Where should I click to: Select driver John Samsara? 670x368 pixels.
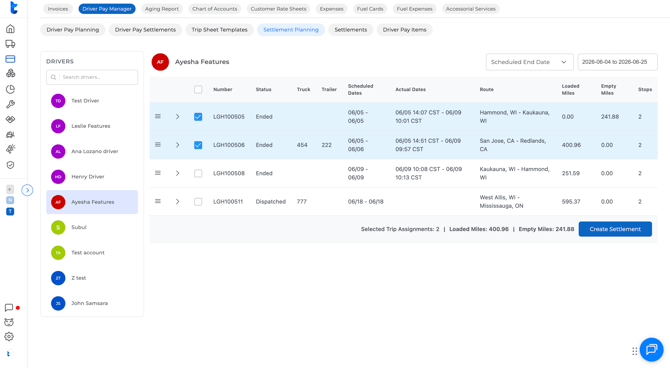tap(92, 303)
